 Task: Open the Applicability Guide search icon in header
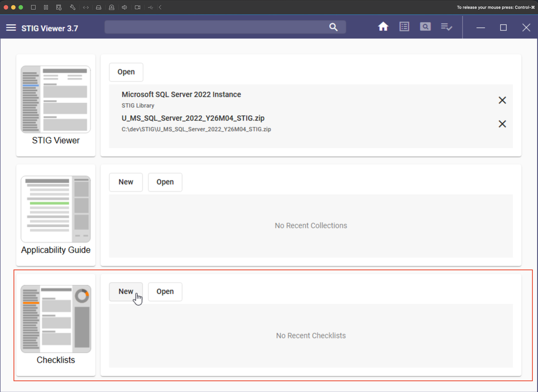[x=425, y=27]
